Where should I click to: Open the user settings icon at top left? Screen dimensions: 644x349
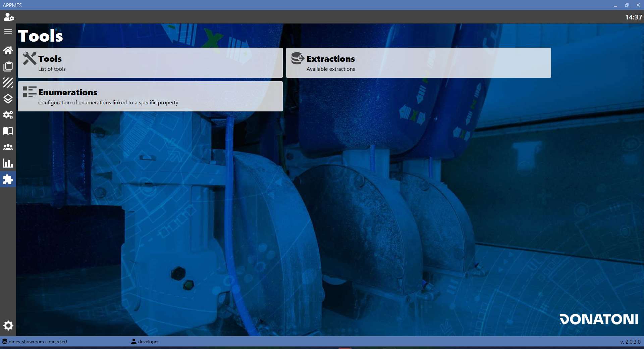tap(8, 17)
